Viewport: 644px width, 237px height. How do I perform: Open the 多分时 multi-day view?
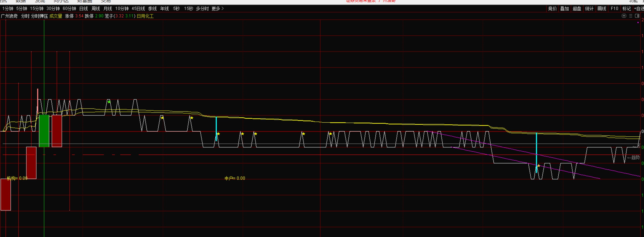click(202, 9)
